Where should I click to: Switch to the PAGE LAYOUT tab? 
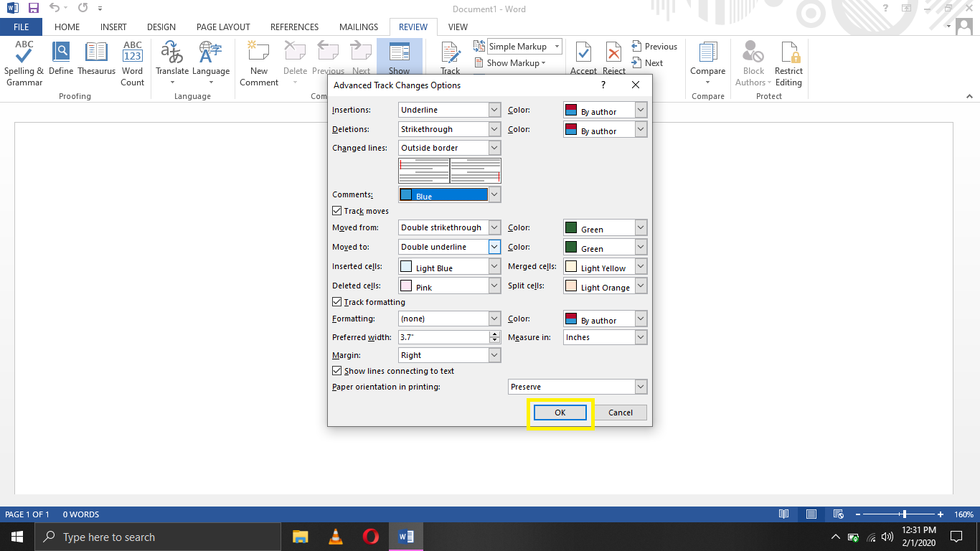(x=223, y=27)
